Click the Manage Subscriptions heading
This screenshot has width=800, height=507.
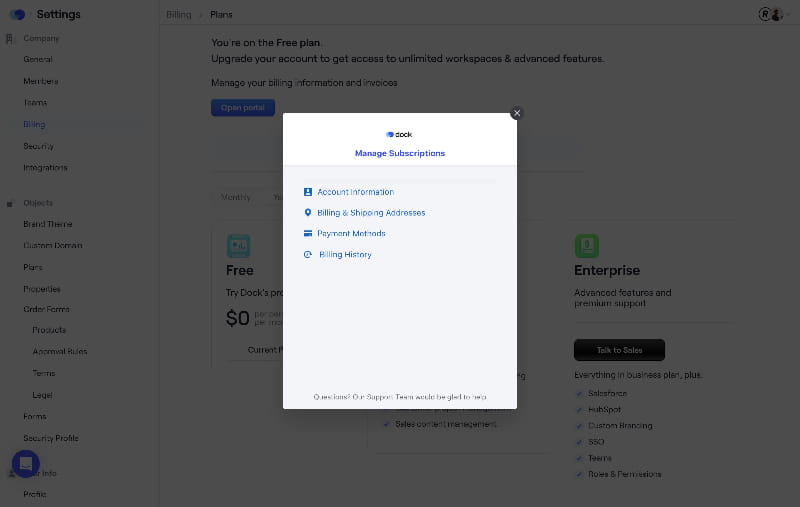pos(400,153)
